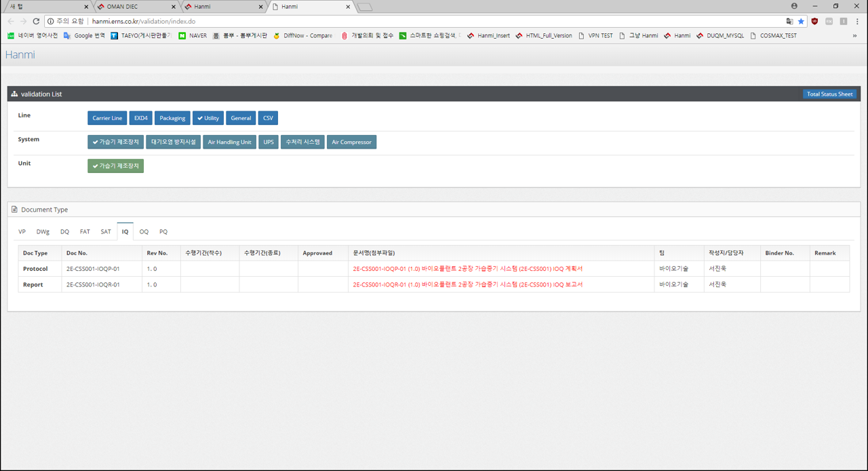Switch to the DWg document tab
The height and width of the screenshot is (471, 868).
click(x=43, y=231)
